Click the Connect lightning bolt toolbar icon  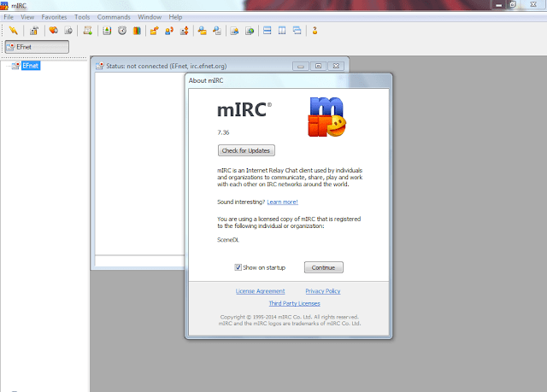tap(14, 31)
